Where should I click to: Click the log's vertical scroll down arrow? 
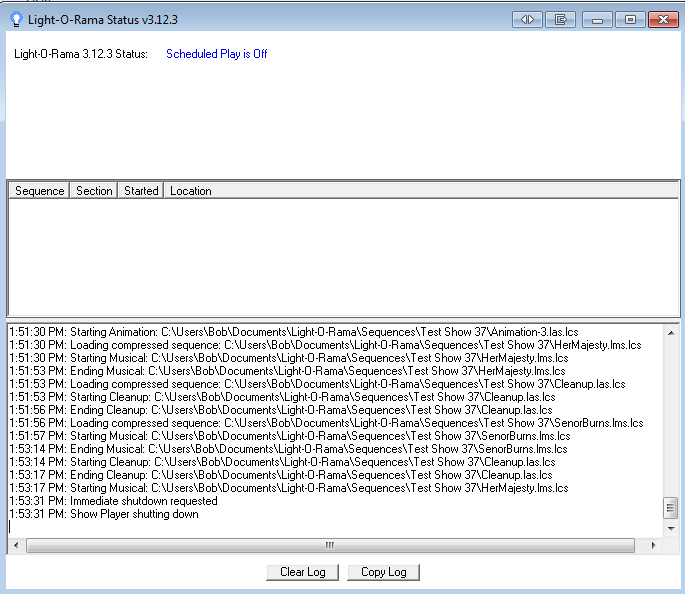pyautogui.click(x=671, y=529)
